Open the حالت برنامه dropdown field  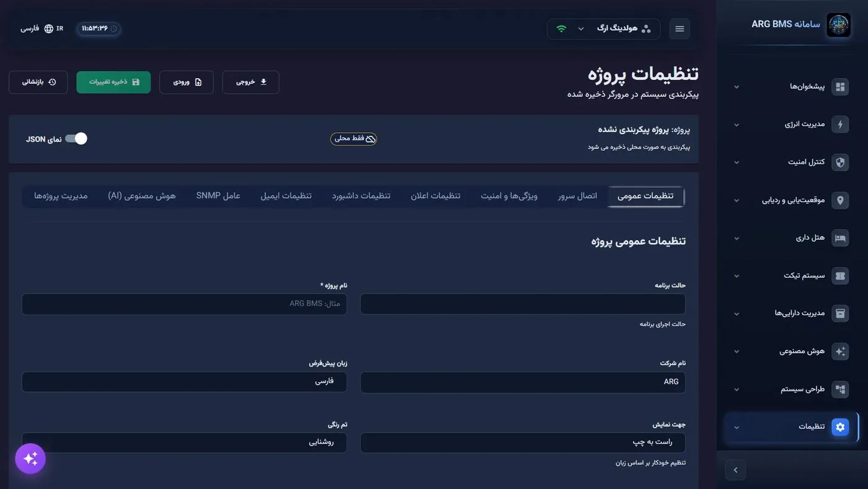(523, 304)
